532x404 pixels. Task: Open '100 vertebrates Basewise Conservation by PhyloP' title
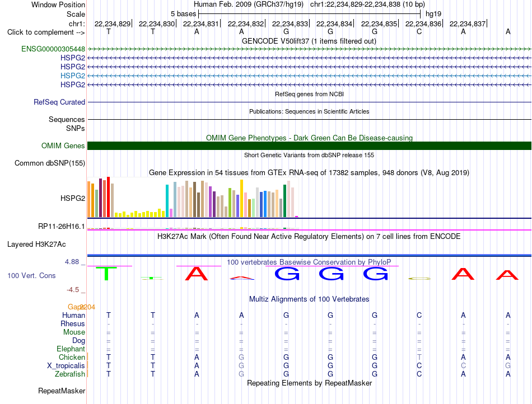point(309,262)
